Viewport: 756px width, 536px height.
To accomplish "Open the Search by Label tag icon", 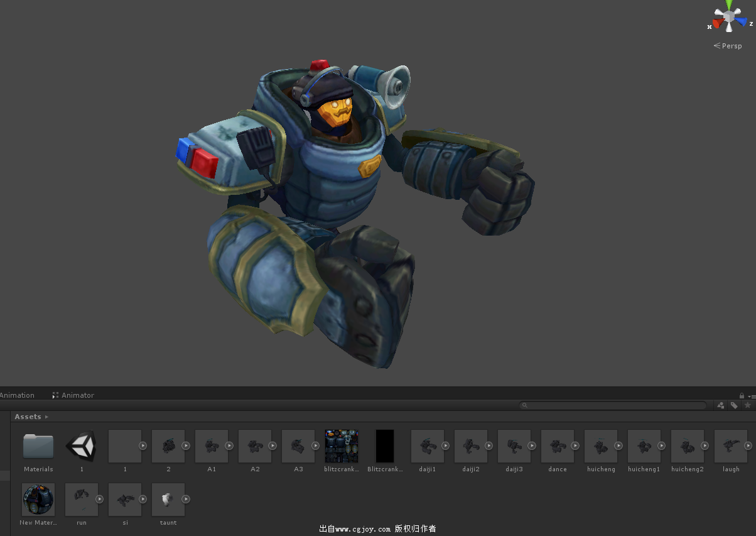I will click(x=734, y=405).
